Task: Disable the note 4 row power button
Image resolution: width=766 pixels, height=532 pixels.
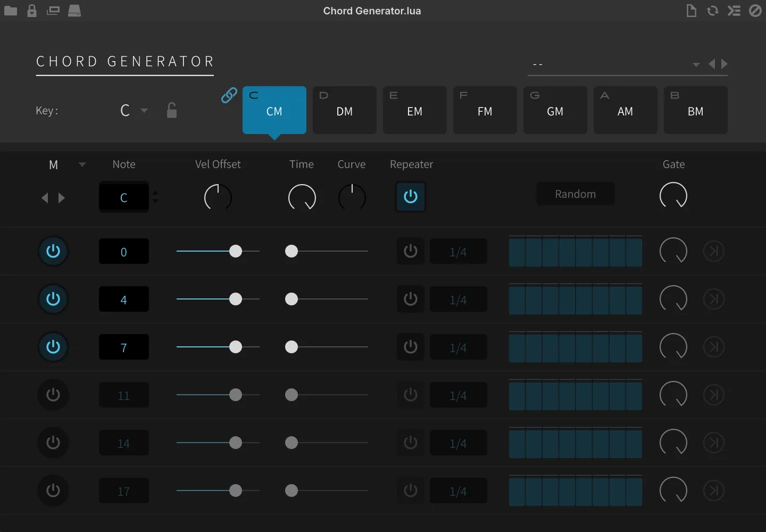Action: (x=53, y=299)
